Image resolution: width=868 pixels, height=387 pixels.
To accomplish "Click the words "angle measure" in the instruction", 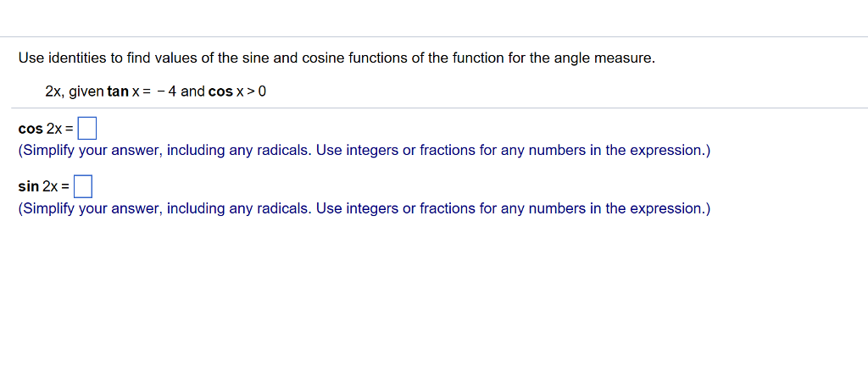I will tap(601, 58).
